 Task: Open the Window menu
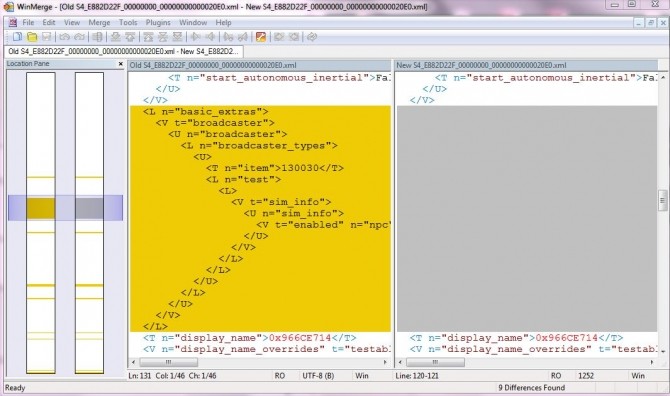(x=193, y=22)
